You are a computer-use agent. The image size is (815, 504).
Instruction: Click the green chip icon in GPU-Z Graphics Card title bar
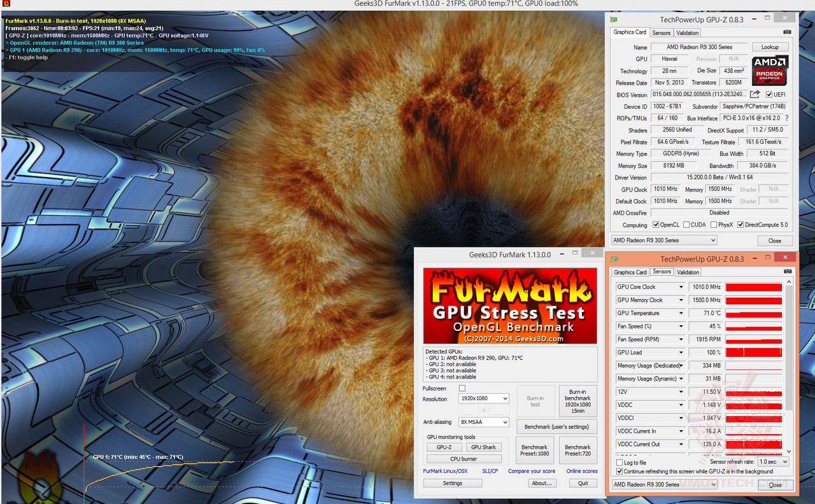coord(614,20)
